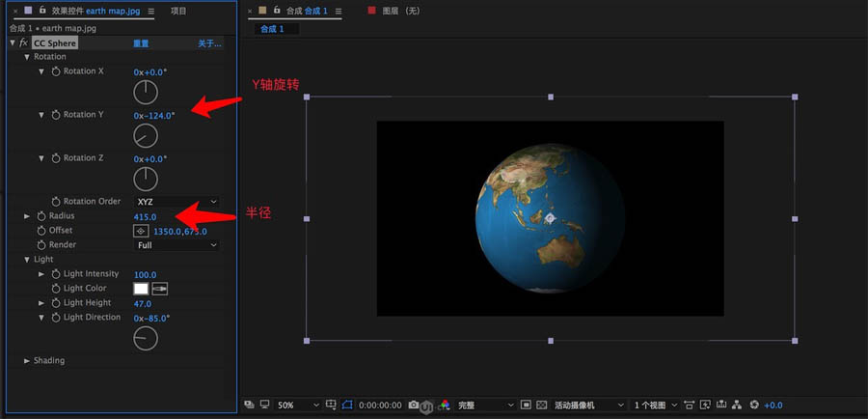Screen dimensions: 868x419
Task: Open the 1个视图 view layout dropdown
Action: click(x=654, y=405)
